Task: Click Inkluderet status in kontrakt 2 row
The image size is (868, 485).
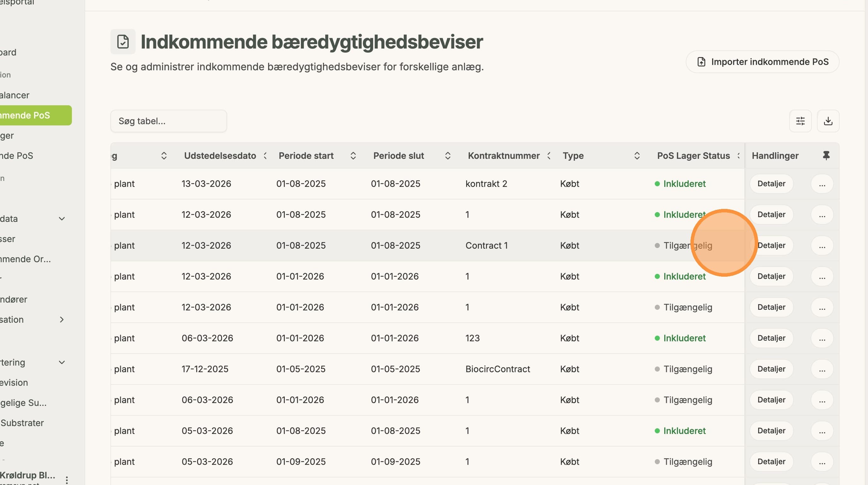Action: (x=680, y=184)
